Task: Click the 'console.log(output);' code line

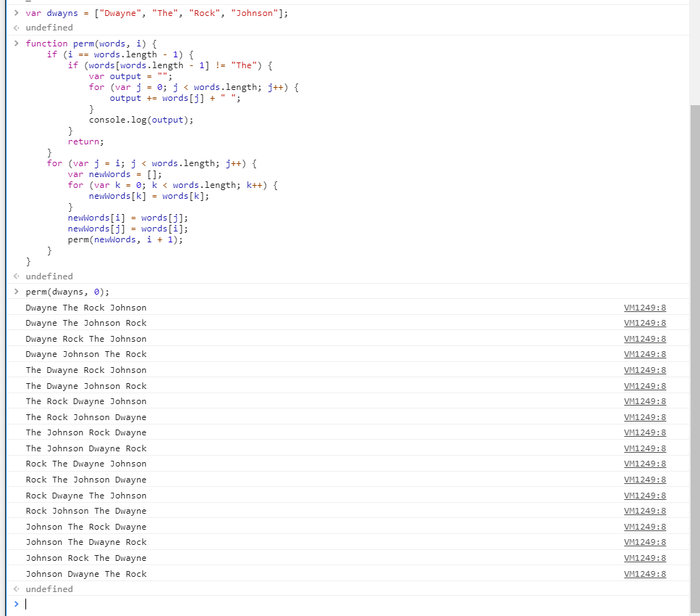Action: (x=141, y=120)
